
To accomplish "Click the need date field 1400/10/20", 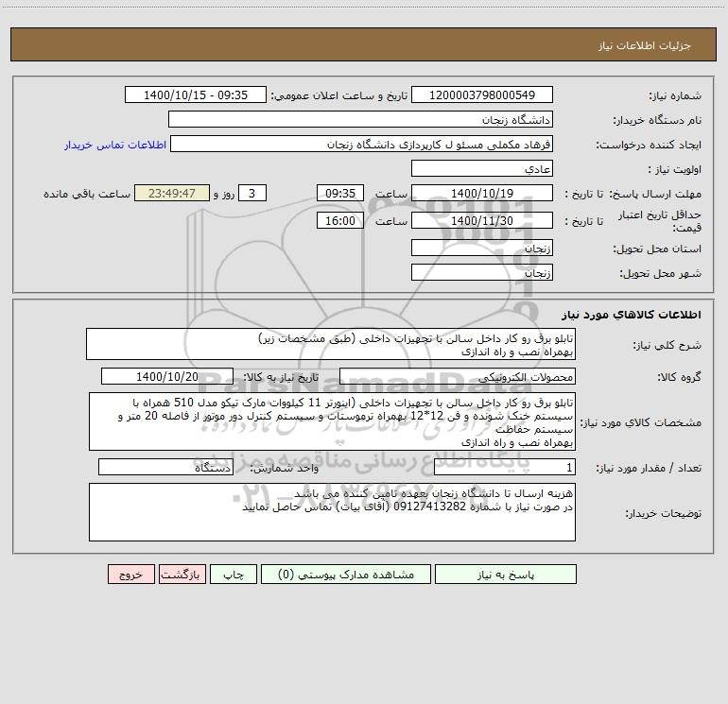I will coord(167,376).
